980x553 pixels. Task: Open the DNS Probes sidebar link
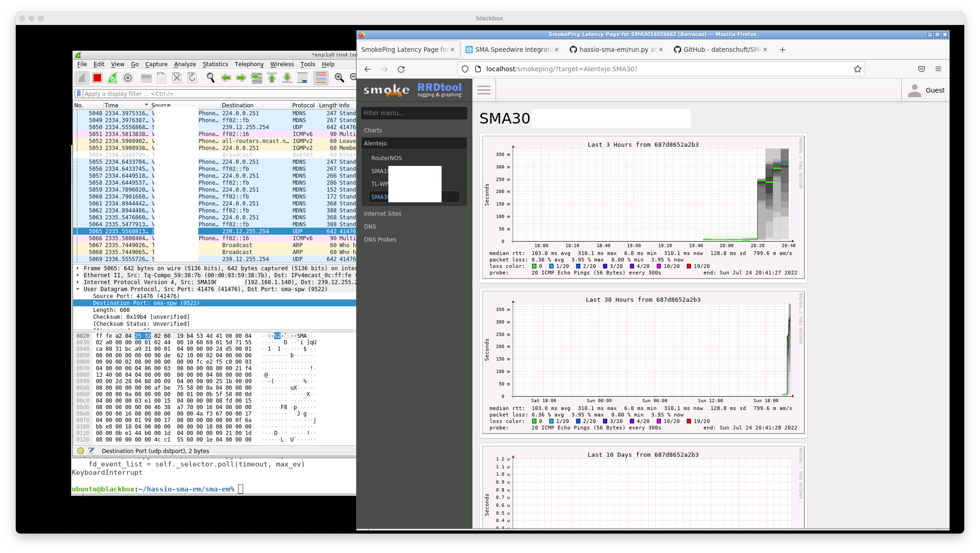coord(380,239)
